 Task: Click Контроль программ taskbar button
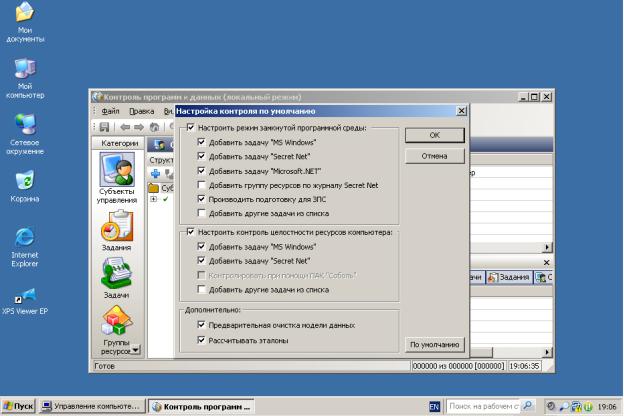(202, 406)
